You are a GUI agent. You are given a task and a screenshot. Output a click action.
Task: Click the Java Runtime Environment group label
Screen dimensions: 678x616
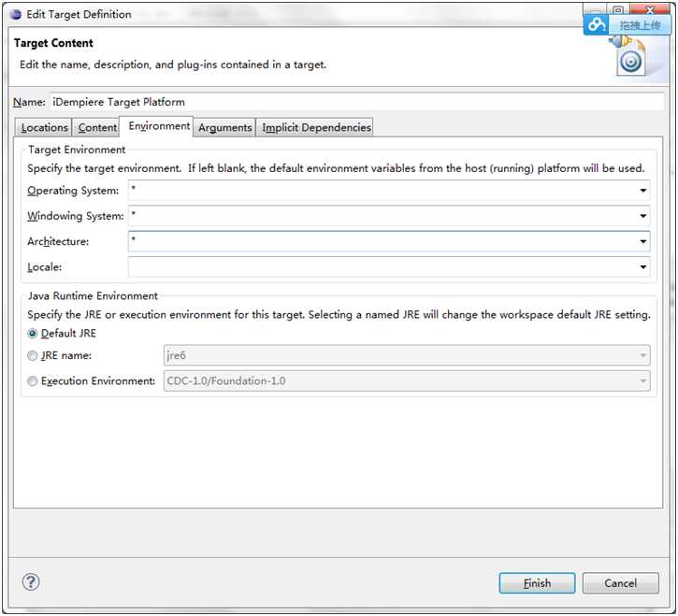coord(93,295)
